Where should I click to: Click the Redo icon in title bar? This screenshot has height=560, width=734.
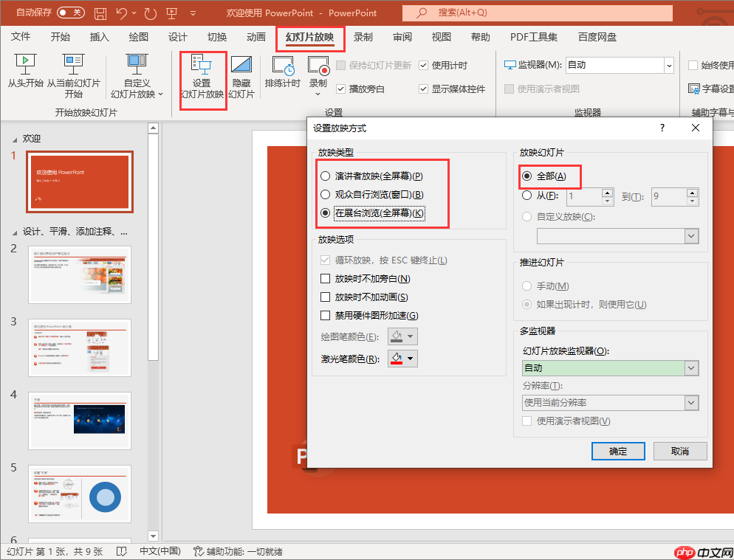click(x=150, y=13)
